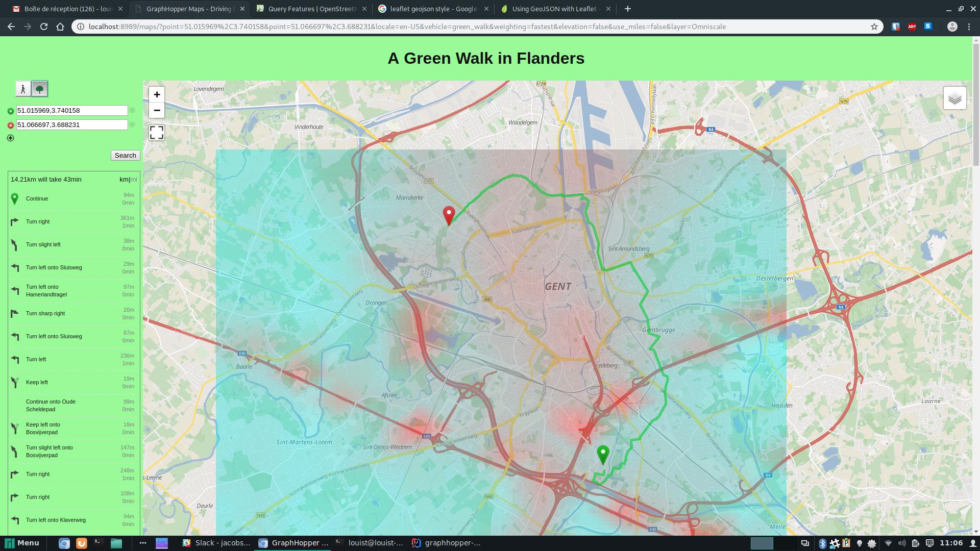
Task: Open the browser profile account menu
Action: click(952, 27)
